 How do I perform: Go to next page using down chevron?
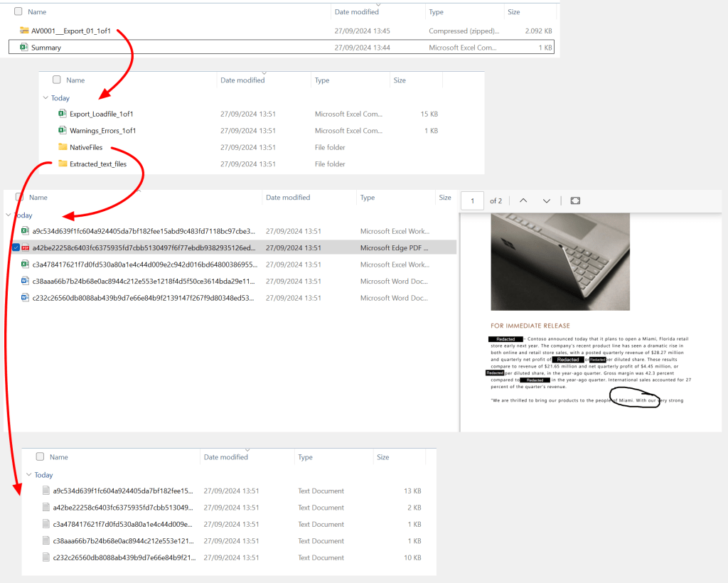[x=546, y=201]
